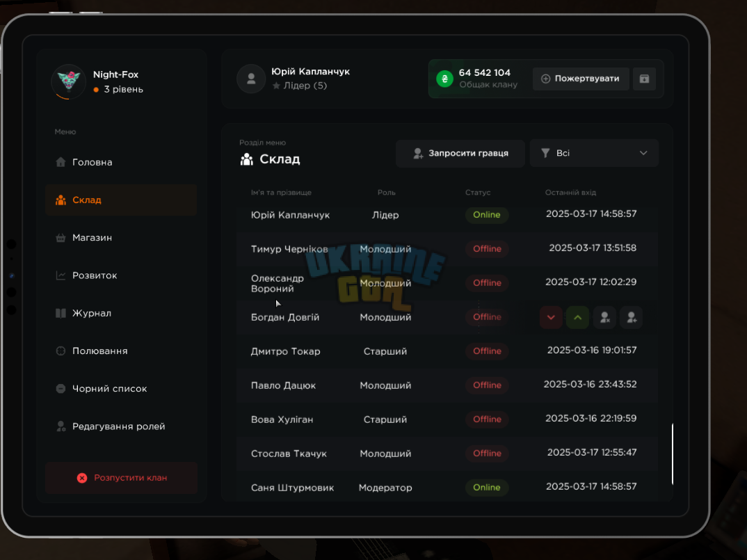Select Павло Дацюк member name
The image size is (747, 560).
283,385
